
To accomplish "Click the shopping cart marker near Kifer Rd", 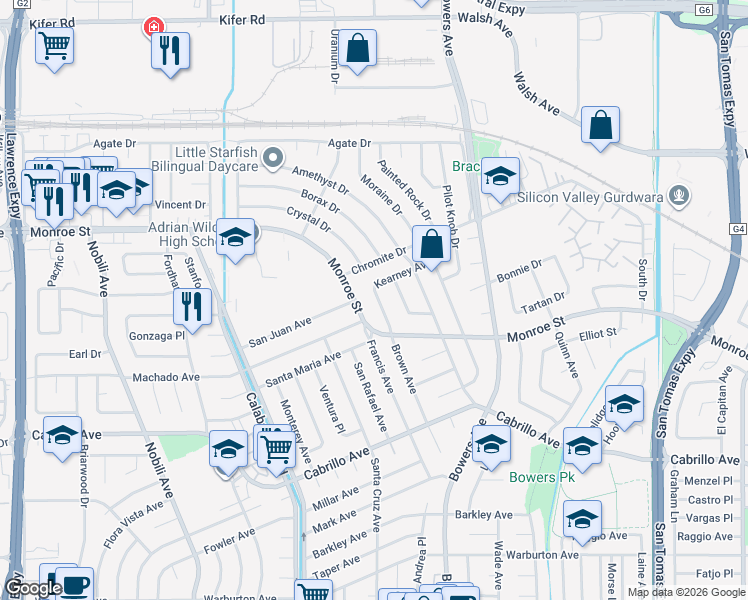I will 54,49.
